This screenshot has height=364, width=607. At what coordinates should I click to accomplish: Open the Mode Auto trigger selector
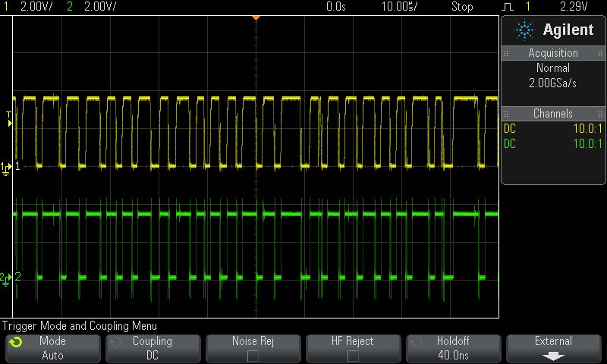tap(53, 348)
